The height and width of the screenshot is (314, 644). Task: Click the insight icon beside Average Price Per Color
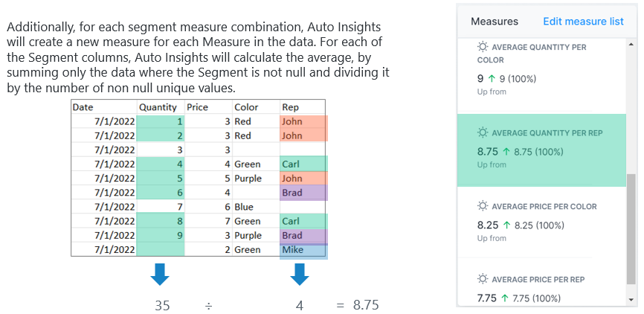click(482, 206)
